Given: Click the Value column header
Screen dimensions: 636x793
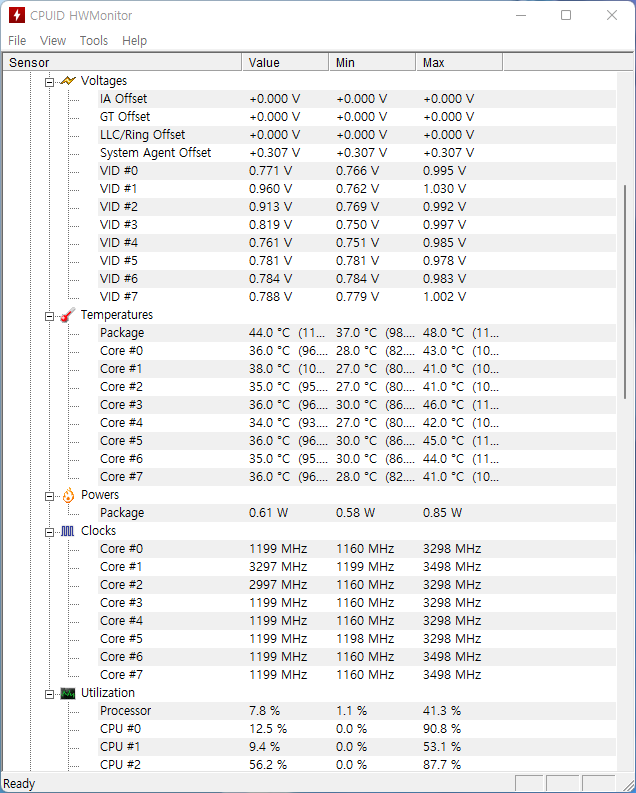Looking at the screenshot, I should pos(285,63).
